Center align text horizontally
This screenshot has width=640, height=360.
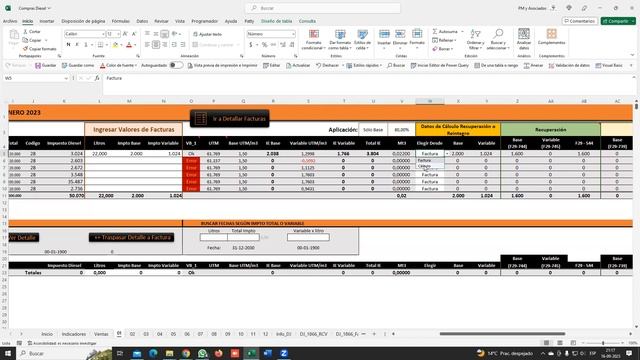(x=156, y=44)
